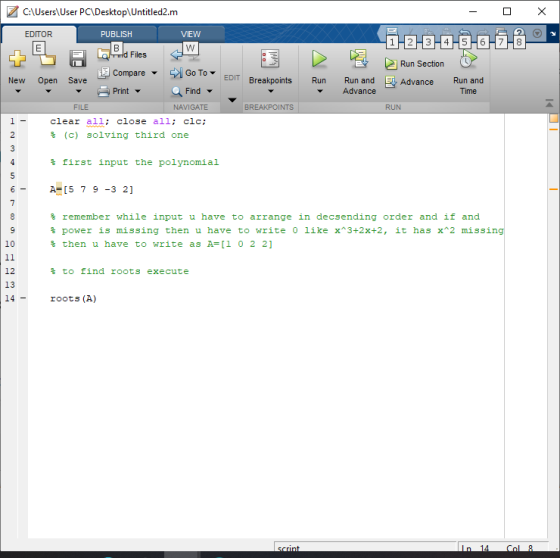Viewport: 560px width, 558px height.
Task: Click Save in the quick access toolbar
Action: [392, 32]
